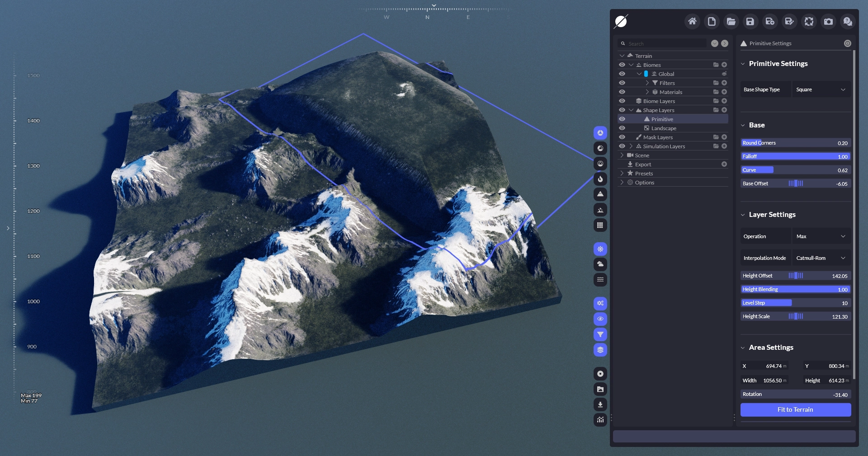Viewport: 868px width, 456px height.
Task: Expand the Simulation Layers tree node
Action: 631,146
